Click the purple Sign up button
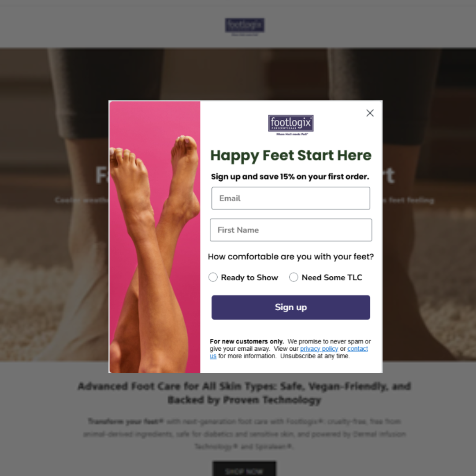Image resolution: width=476 pixels, height=476 pixels. 290,307
